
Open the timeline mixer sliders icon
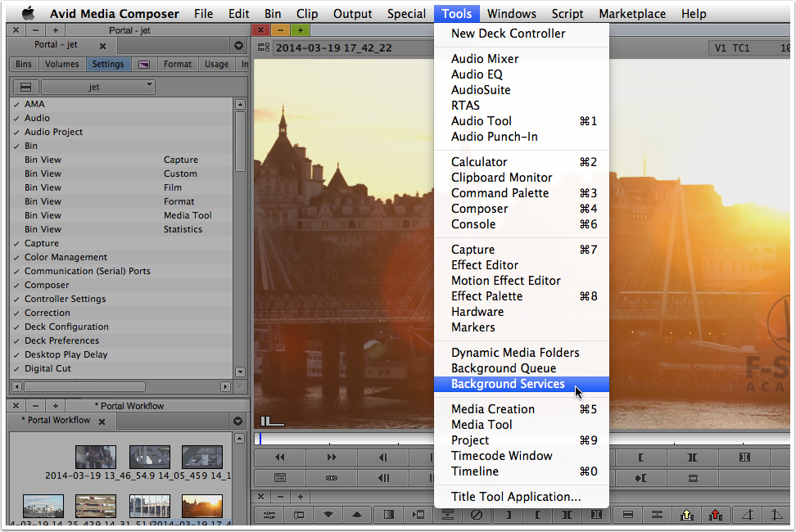(x=269, y=515)
